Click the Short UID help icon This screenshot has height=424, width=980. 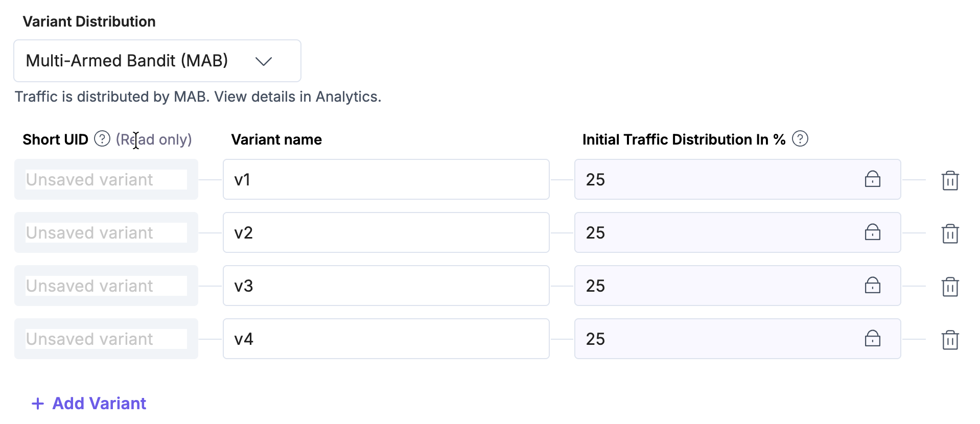pos(102,139)
